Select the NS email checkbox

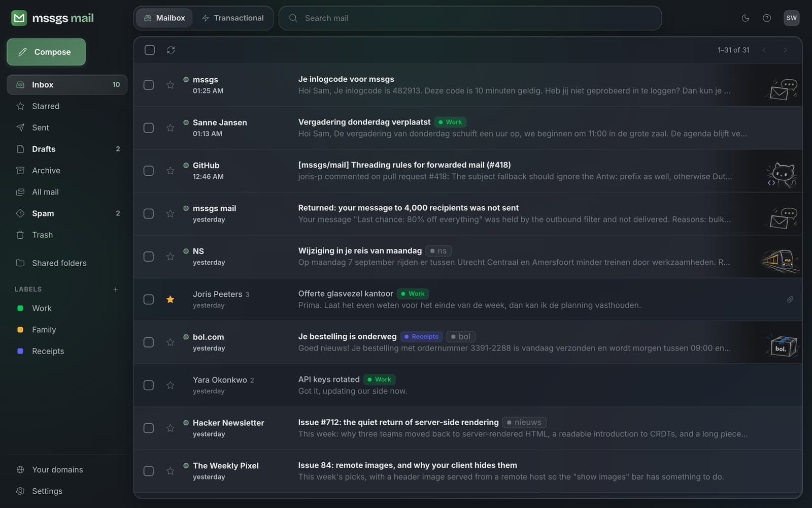pos(149,257)
